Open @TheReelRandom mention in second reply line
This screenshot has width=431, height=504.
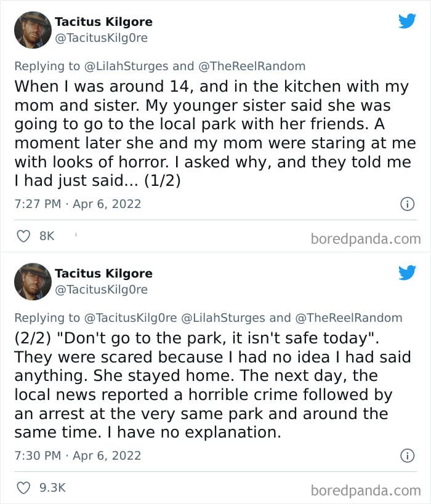[x=348, y=318]
